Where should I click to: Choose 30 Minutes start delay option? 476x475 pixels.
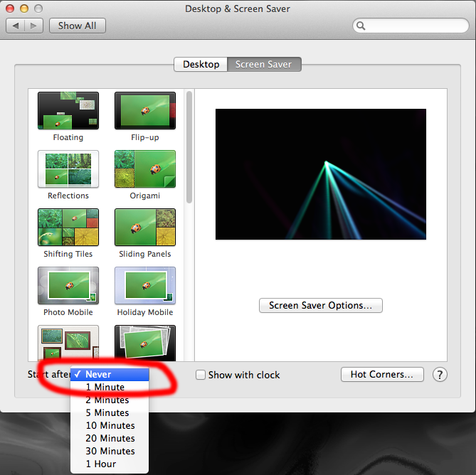coord(110,451)
